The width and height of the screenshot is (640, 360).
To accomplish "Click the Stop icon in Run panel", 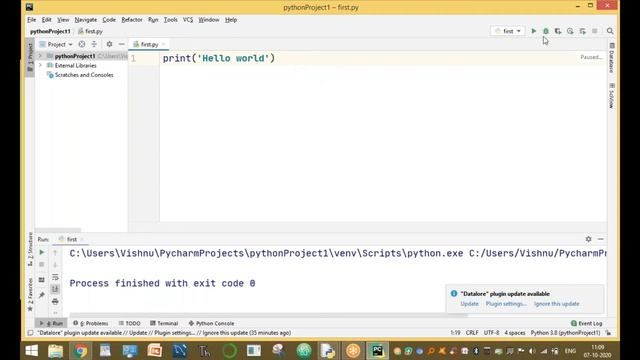I will coord(42,264).
